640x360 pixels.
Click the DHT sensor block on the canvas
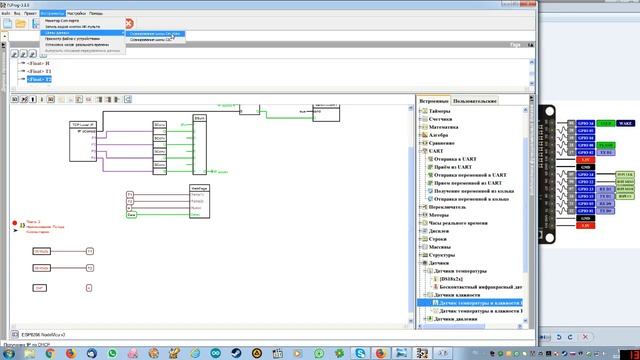pos(40,288)
